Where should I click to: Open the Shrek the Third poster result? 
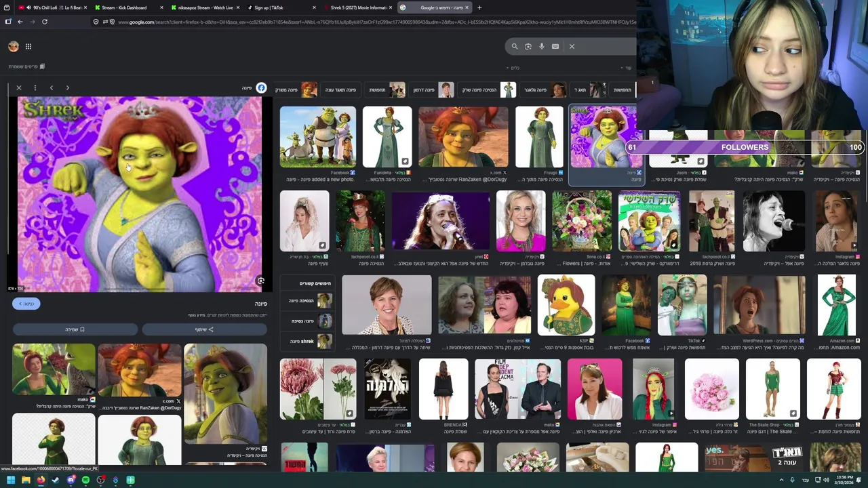click(649, 221)
